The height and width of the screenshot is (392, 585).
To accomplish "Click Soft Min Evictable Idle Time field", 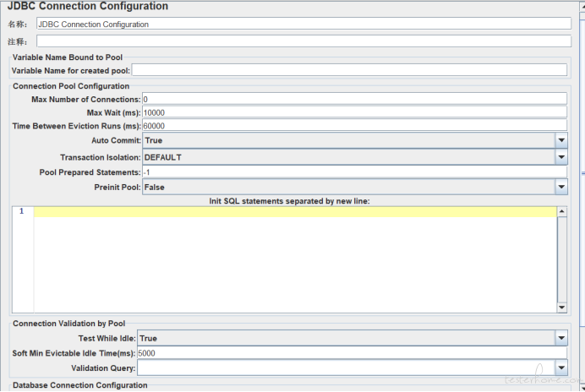I will [351, 353].
